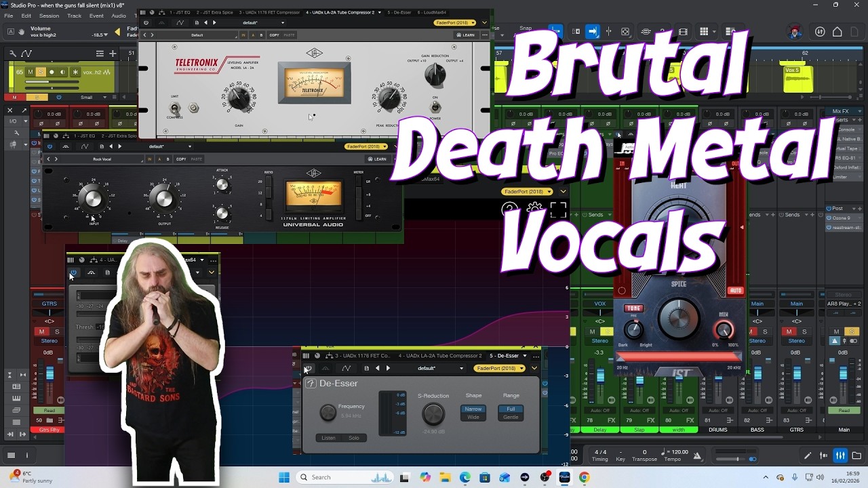Click the LA-2A Peak Reduction knob

click(389, 99)
